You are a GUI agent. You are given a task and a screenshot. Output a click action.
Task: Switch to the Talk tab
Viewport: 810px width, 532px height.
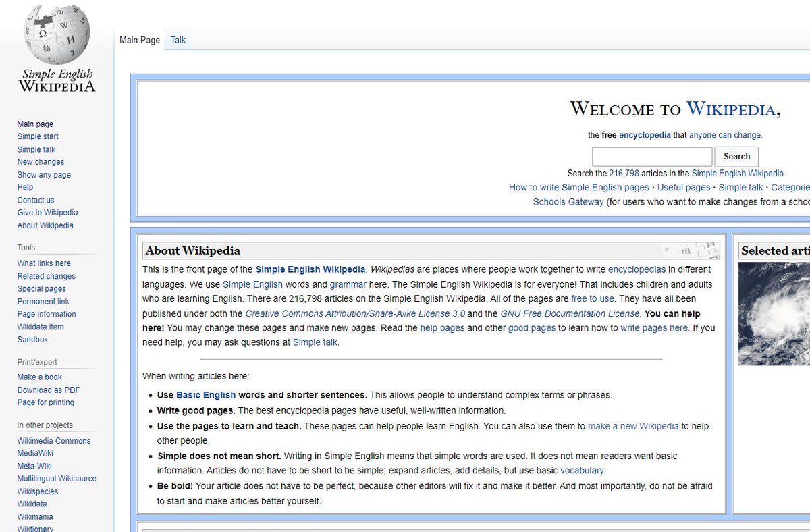point(178,40)
